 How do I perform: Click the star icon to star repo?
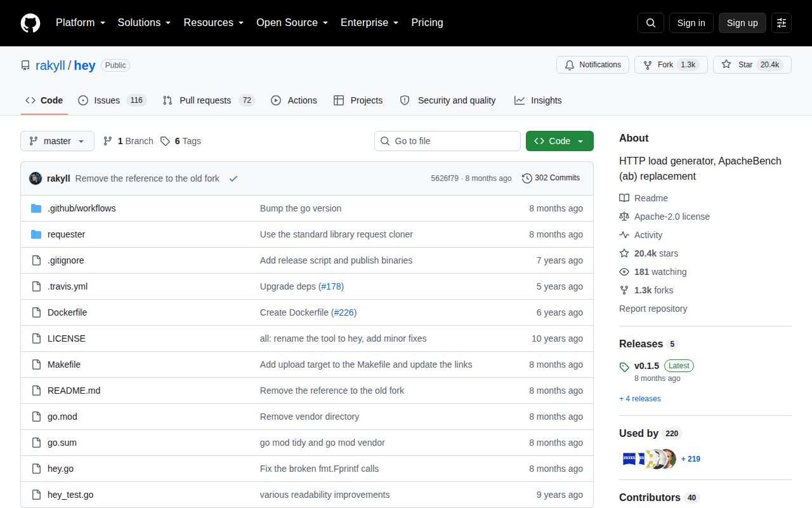point(726,65)
